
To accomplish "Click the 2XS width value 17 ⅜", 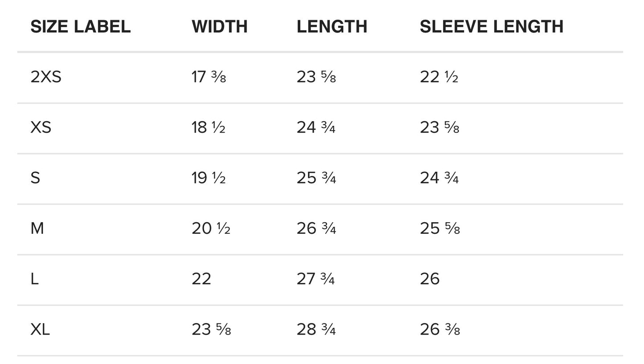I will click(209, 77).
